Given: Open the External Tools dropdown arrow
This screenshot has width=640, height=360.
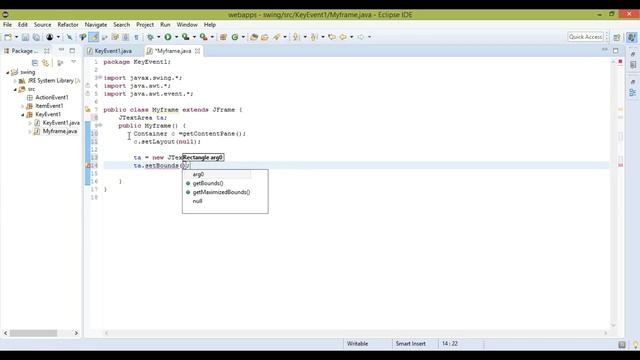Looking at the screenshot, I should tap(212, 37).
